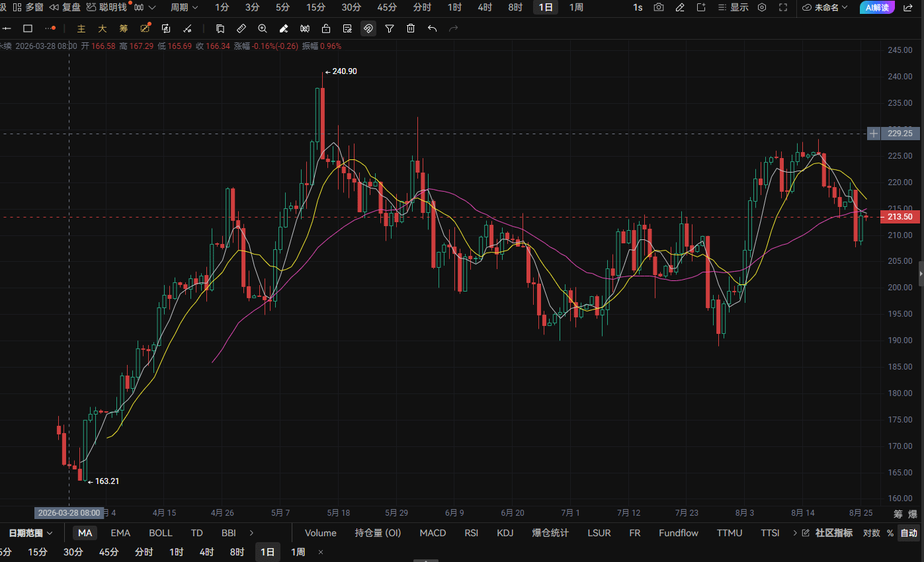Viewport: 924px width, 562px height.
Task: Close the bottom timeframe bar
Action: (x=321, y=552)
